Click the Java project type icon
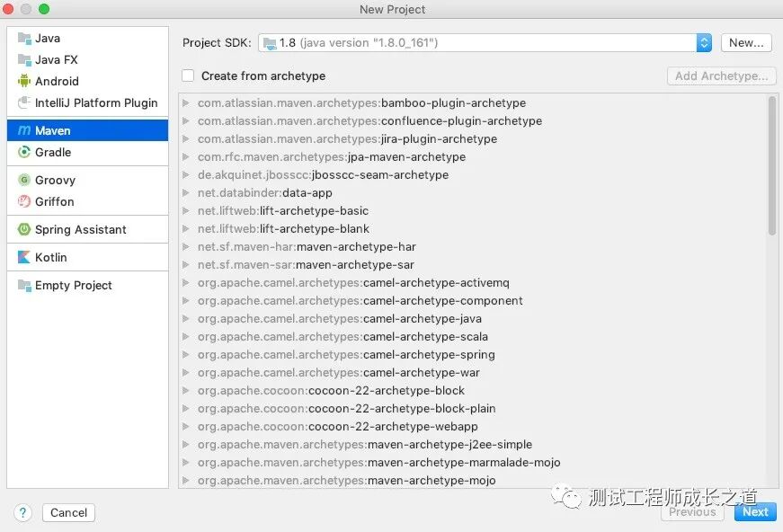The width and height of the screenshot is (783, 532). (24, 38)
